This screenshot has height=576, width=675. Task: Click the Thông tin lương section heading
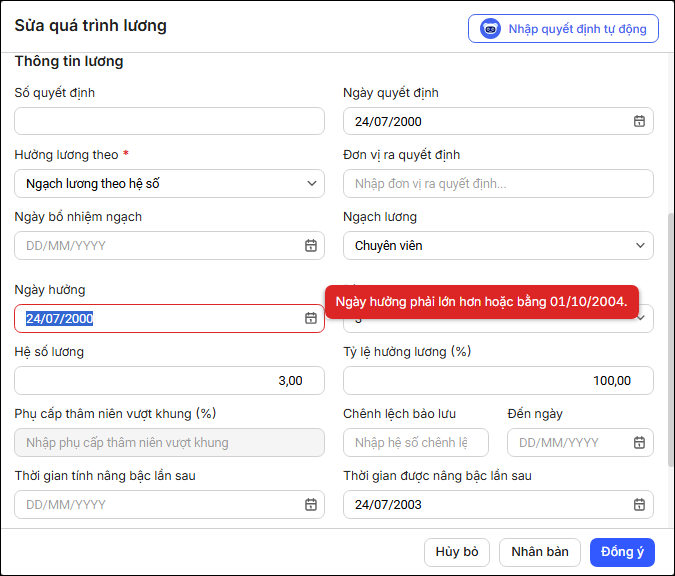(x=69, y=61)
